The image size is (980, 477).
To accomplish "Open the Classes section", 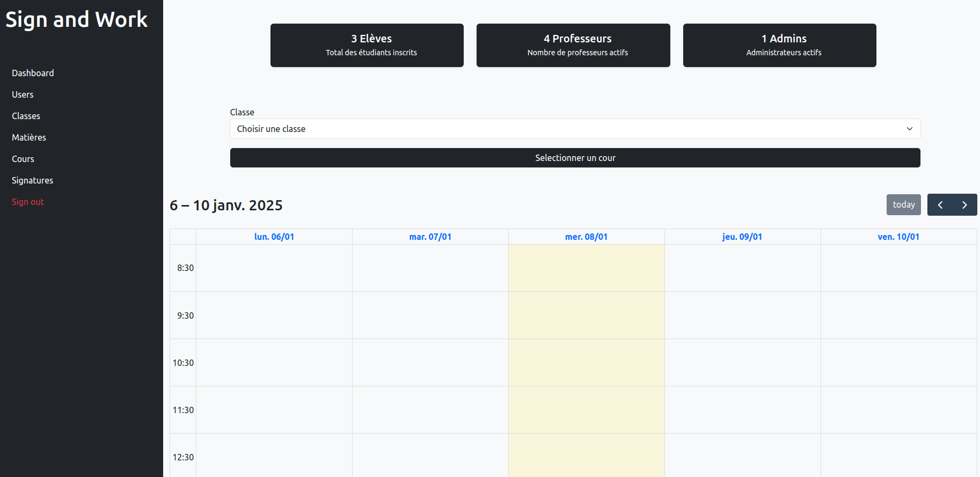I will click(x=26, y=116).
